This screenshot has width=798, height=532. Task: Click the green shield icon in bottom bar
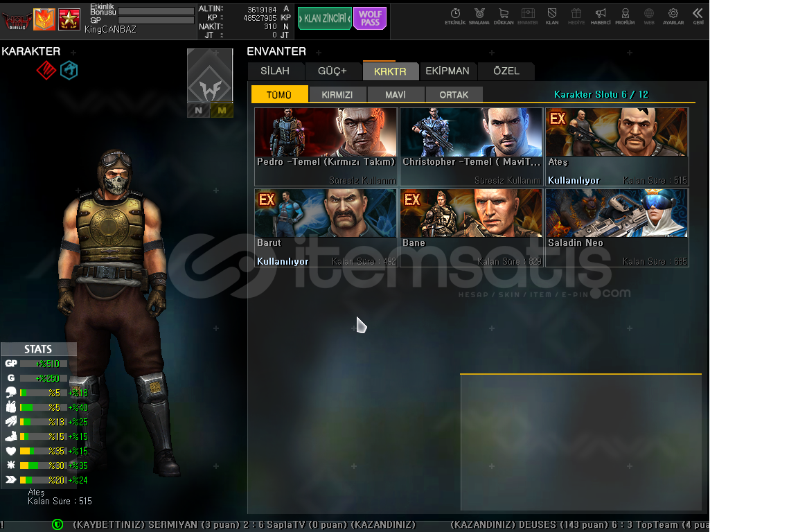click(x=57, y=524)
